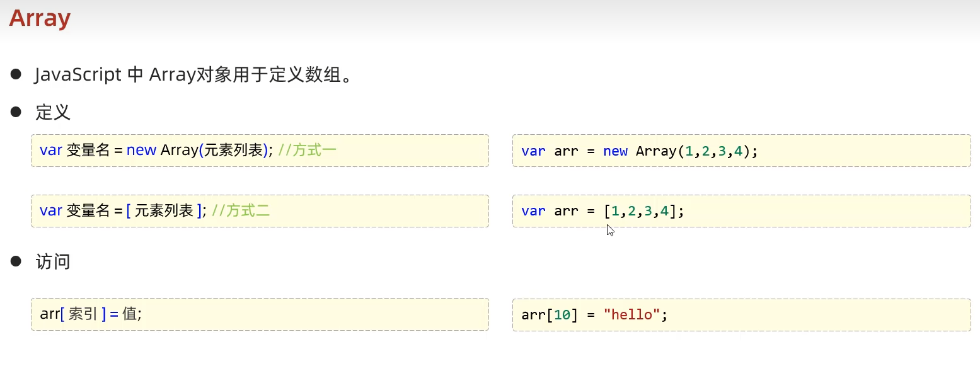Click the bullet point before "定义"
The height and width of the screenshot is (366, 980).
16,113
